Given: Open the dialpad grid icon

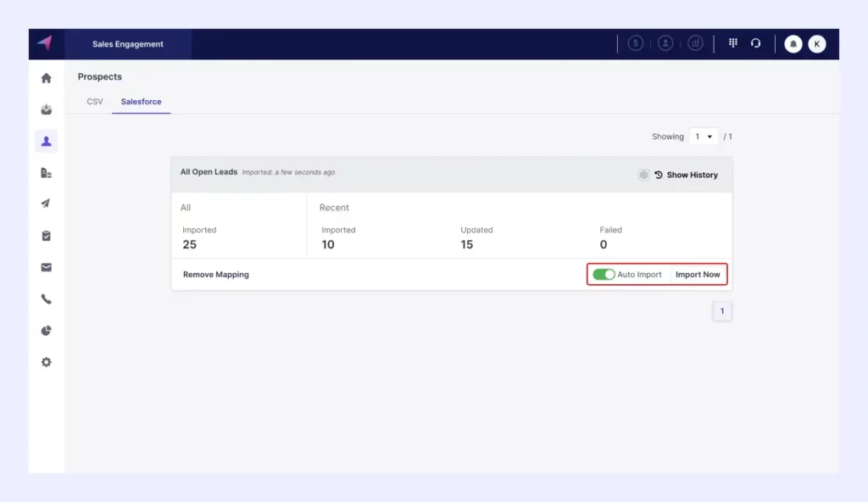Looking at the screenshot, I should pos(733,42).
